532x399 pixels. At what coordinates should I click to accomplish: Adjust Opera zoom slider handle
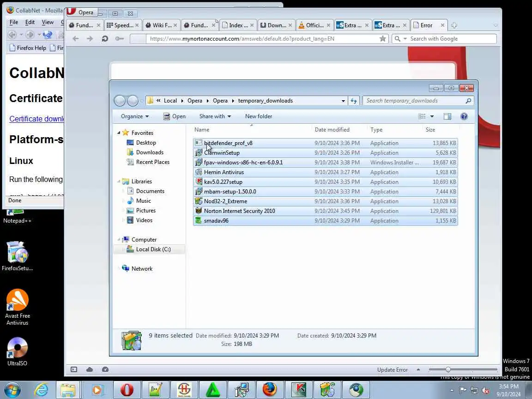[448, 369]
